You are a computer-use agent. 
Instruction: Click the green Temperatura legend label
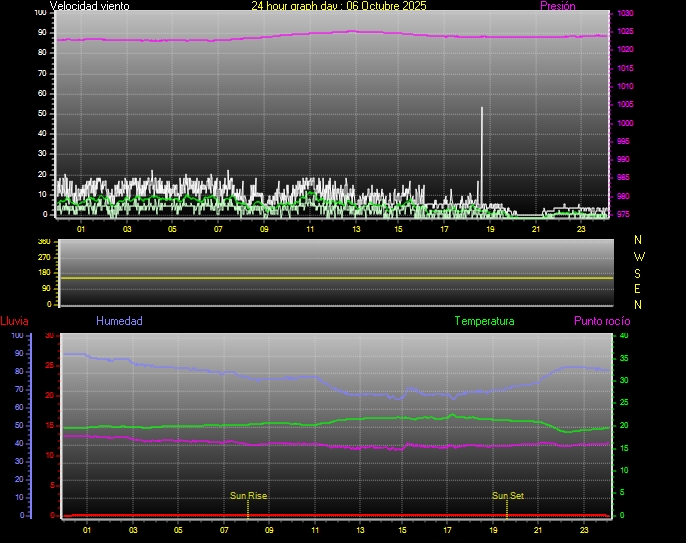484,321
